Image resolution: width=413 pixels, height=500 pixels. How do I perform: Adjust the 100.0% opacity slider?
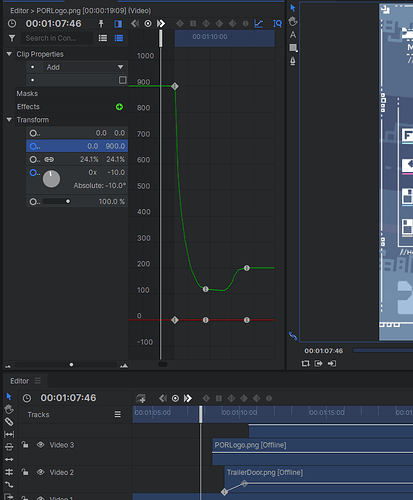57,201
